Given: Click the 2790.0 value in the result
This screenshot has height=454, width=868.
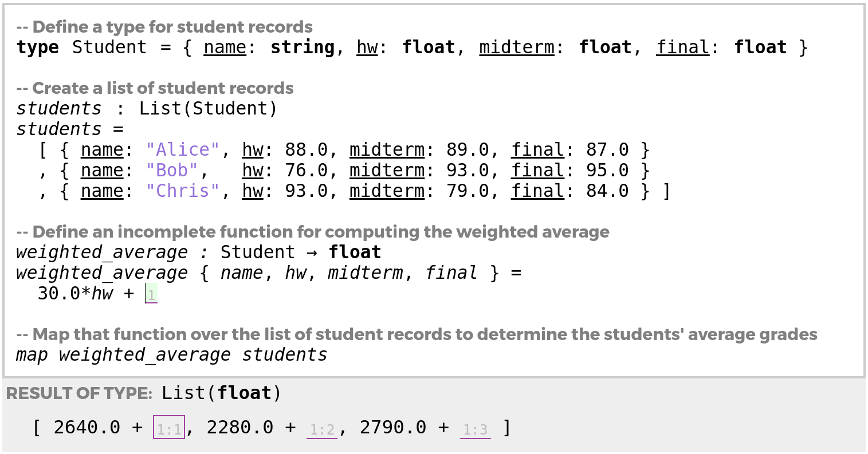Looking at the screenshot, I should [x=392, y=428].
